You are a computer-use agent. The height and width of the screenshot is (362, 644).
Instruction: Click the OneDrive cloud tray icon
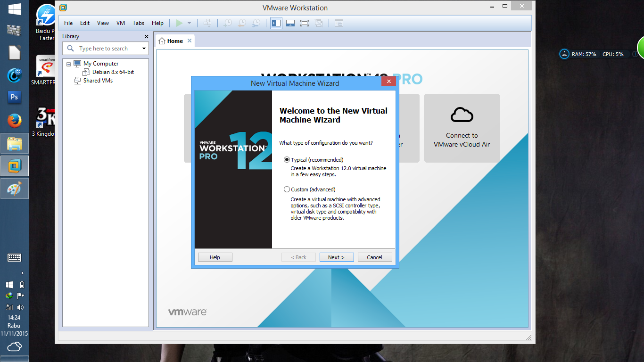pyautogui.click(x=14, y=347)
